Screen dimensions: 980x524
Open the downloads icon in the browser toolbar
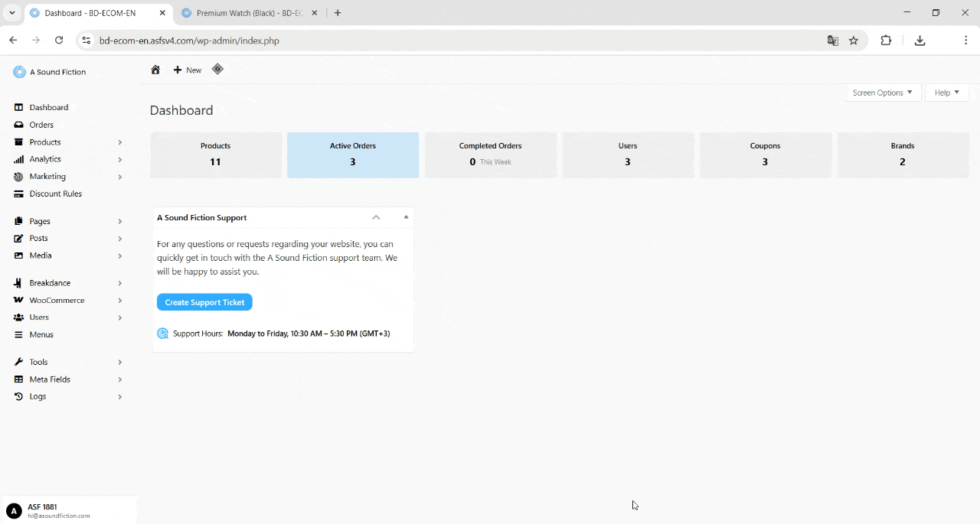pos(920,41)
